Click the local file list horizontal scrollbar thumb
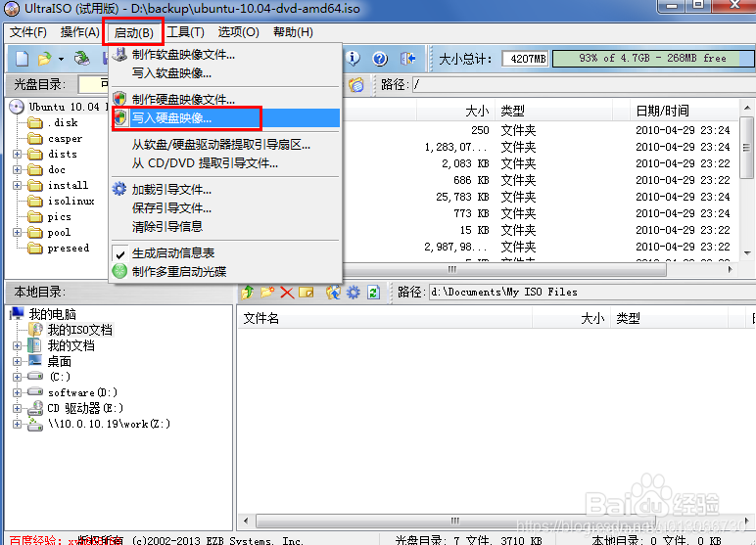The height and width of the screenshot is (545, 756). pos(454,521)
